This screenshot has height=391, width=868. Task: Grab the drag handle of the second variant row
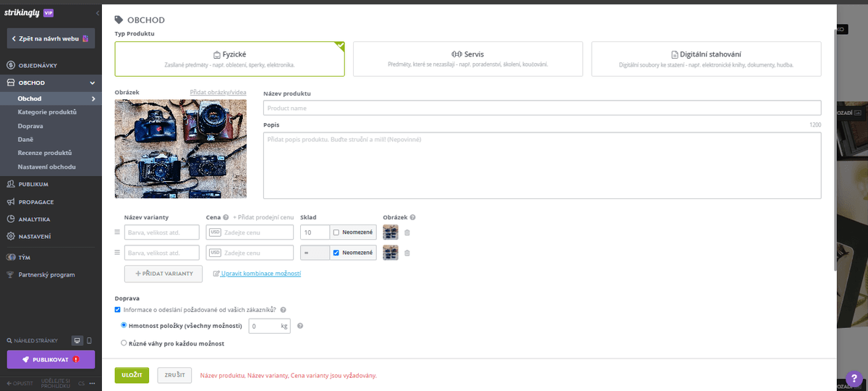(117, 253)
